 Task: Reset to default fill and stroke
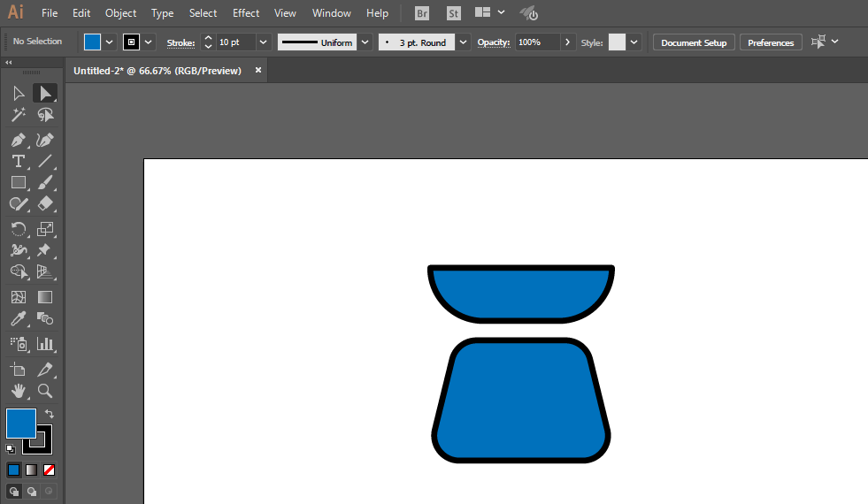click(11, 448)
